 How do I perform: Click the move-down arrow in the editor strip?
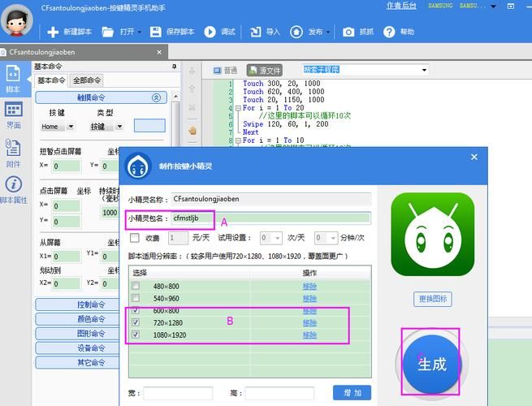[x=192, y=71]
